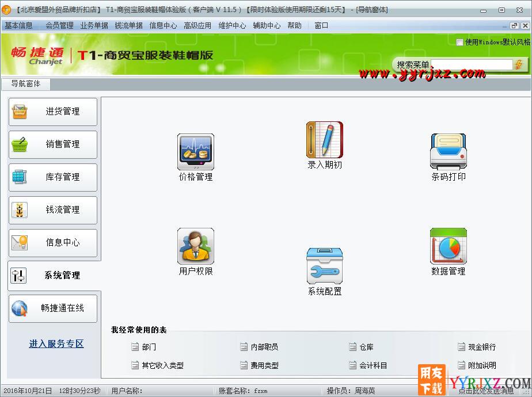This screenshot has height=397, width=532.
Task: Select 信息中心 in the sidebar
Action: 53,243
